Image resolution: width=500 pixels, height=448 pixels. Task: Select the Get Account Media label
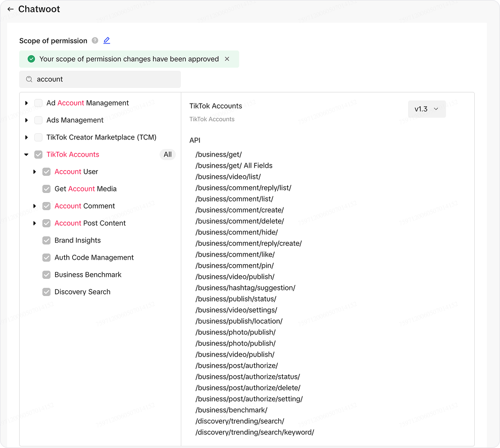(85, 189)
